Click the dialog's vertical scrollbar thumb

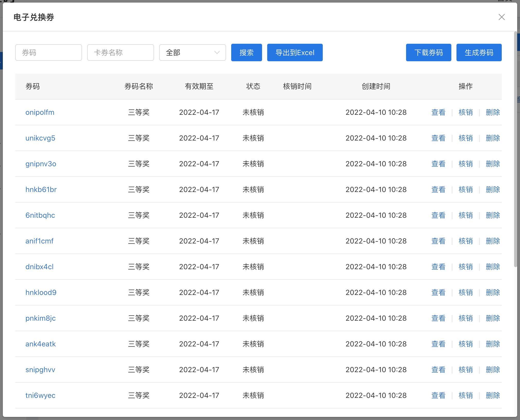[515, 149]
